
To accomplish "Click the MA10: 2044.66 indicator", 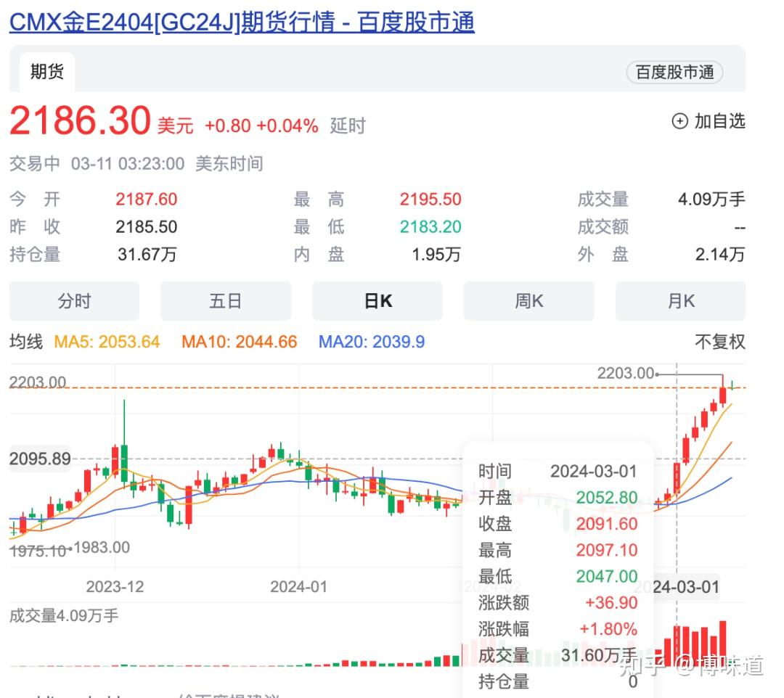I will [239, 342].
